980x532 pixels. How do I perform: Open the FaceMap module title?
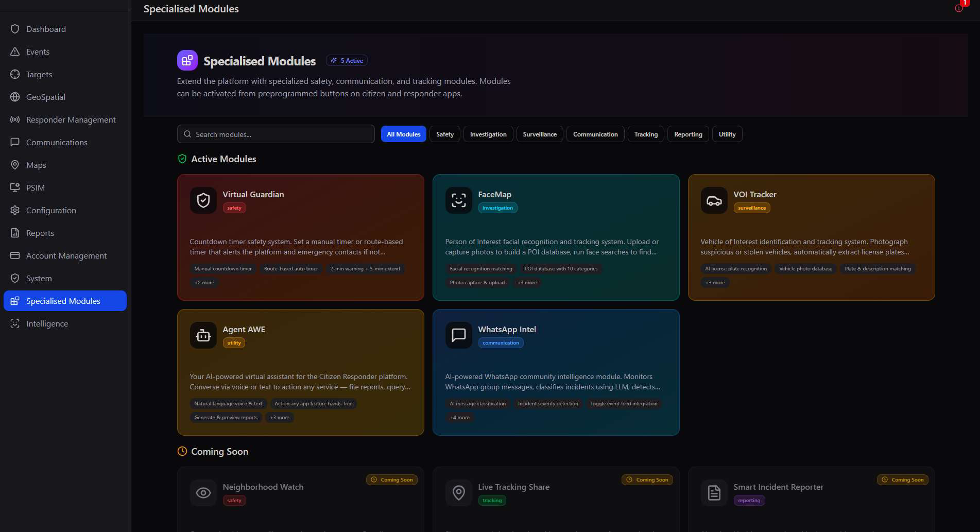pyautogui.click(x=494, y=194)
